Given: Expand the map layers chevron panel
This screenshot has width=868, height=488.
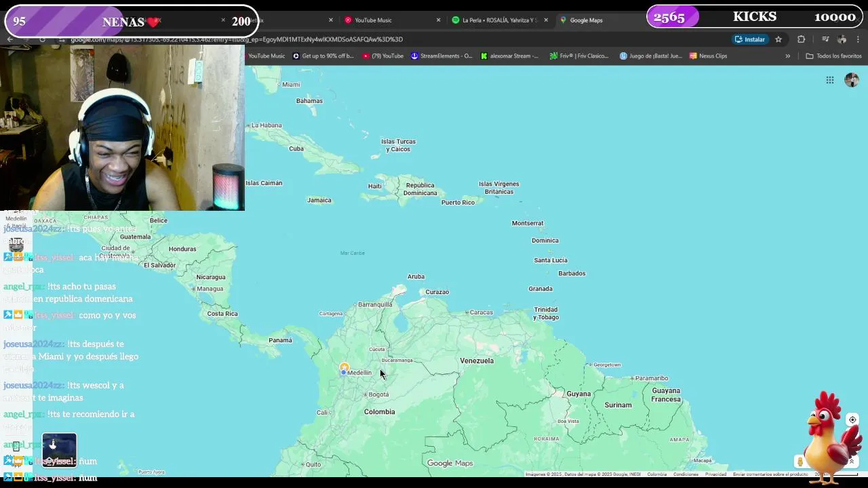Looking at the screenshot, I should pos(852,462).
